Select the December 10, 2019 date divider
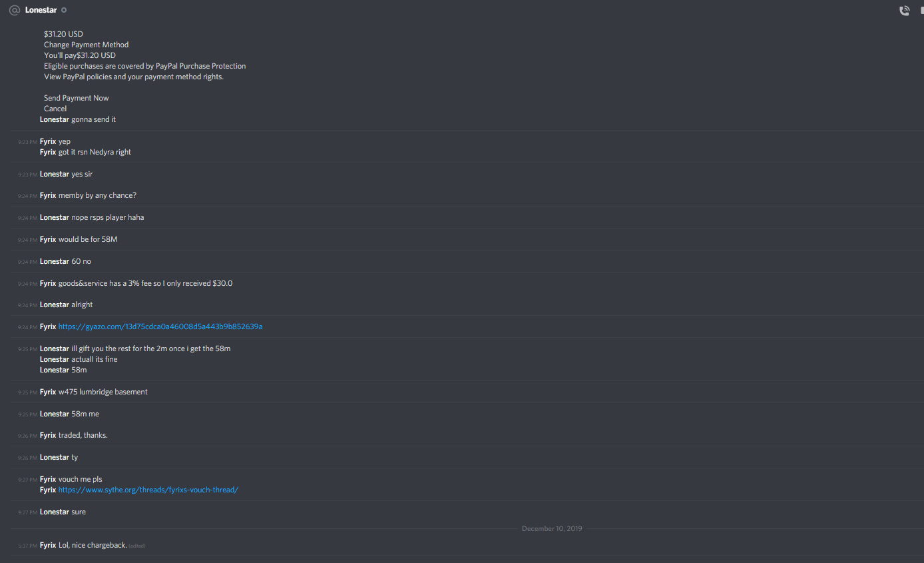This screenshot has width=924, height=563. 552,528
